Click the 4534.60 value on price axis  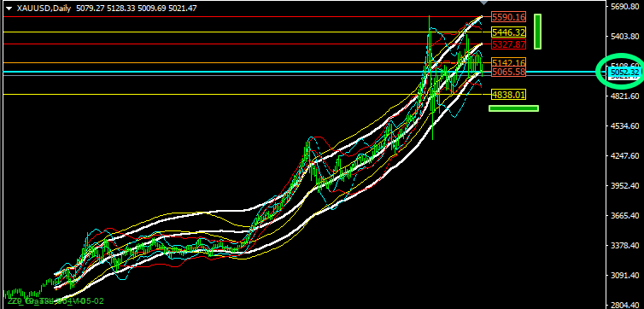[624, 125]
